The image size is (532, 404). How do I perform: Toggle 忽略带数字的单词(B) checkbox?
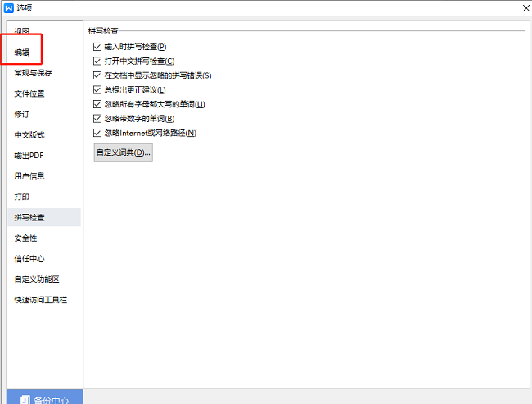[97, 119]
